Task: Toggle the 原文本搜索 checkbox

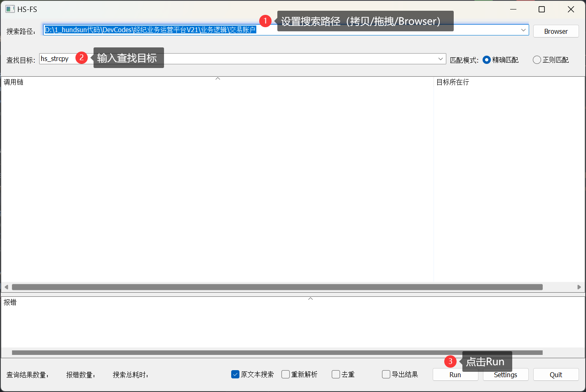Action: 235,374
